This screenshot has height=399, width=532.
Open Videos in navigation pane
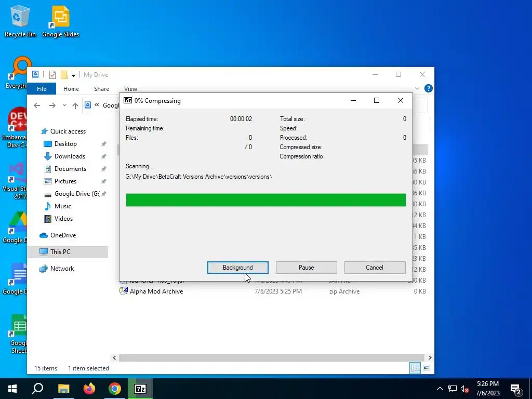[63, 219]
